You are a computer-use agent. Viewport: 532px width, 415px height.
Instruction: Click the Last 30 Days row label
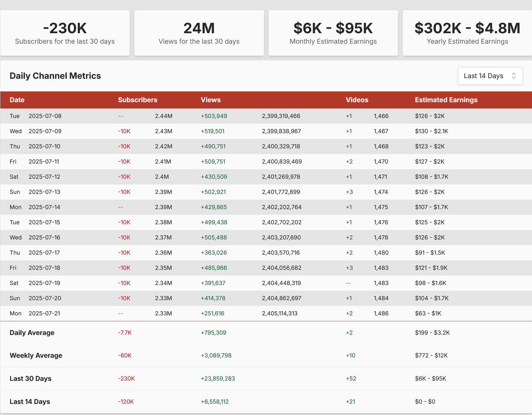coord(31,379)
